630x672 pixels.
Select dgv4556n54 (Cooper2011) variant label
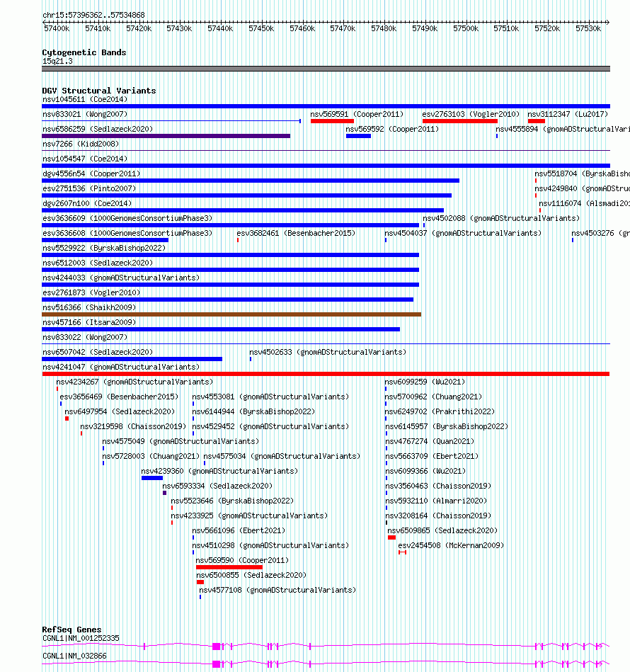91,173
